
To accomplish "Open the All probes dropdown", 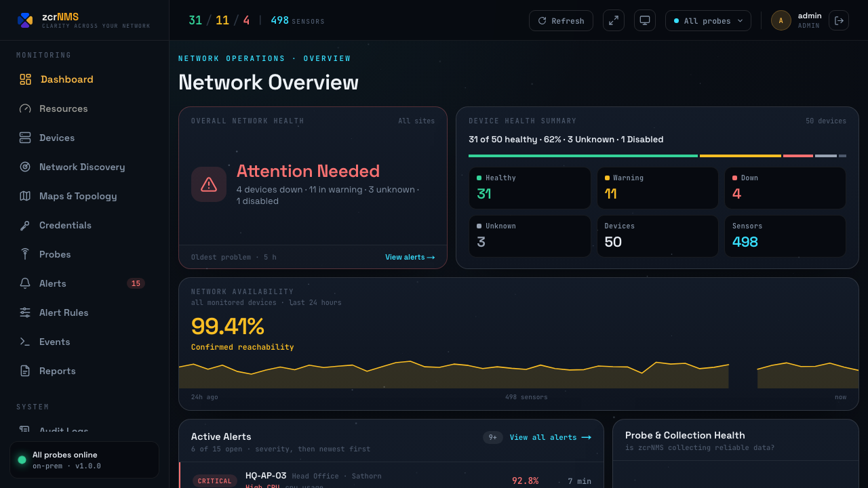I will click(x=708, y=20).
